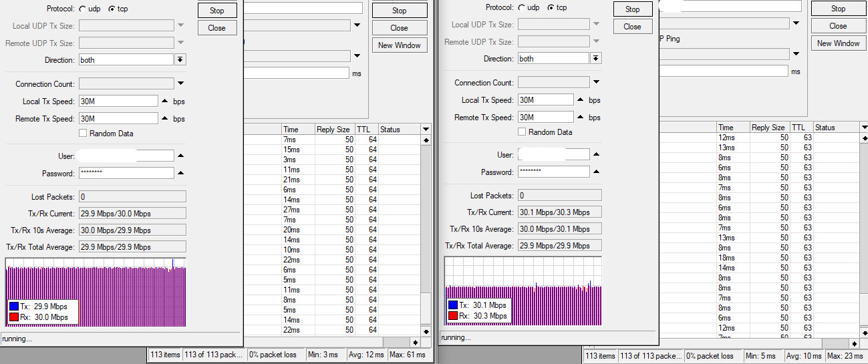Viewport: 868px width, 364px height.
Task: Expand Connection Count in right-hand bandwidth test
Action: 596,83
